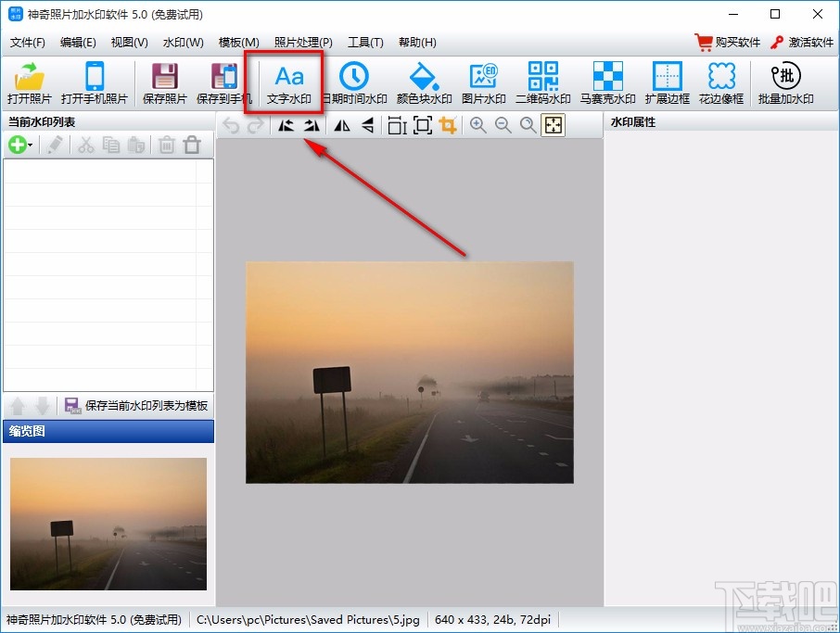Screen dimensions: 840x633
Task: Rotate image left icon
Action: [x=286, y=125]
